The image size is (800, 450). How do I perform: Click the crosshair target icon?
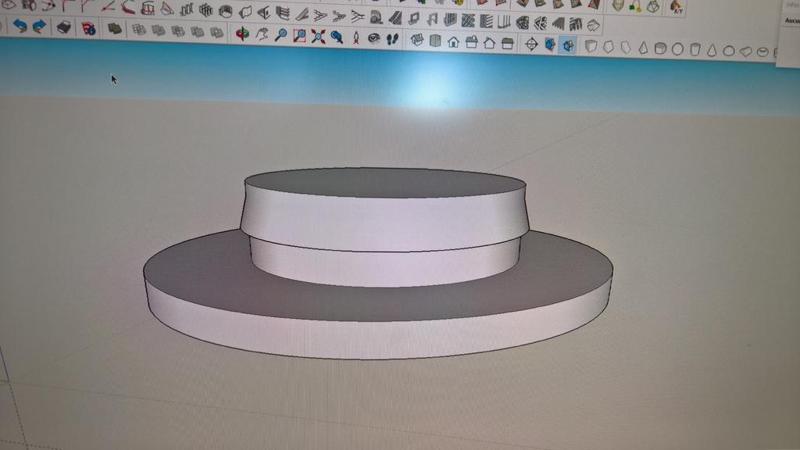(x=531, y=44)
